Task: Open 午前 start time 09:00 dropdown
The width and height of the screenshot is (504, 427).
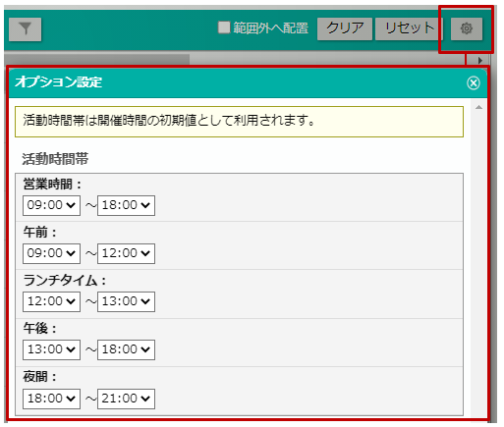Action: (51, 253)
